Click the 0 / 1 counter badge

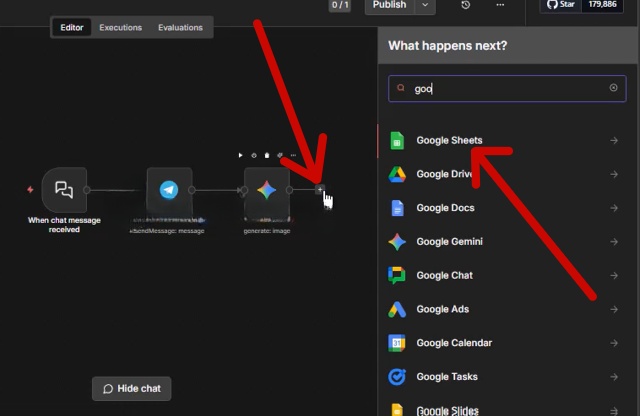click(x=340, y=5)
